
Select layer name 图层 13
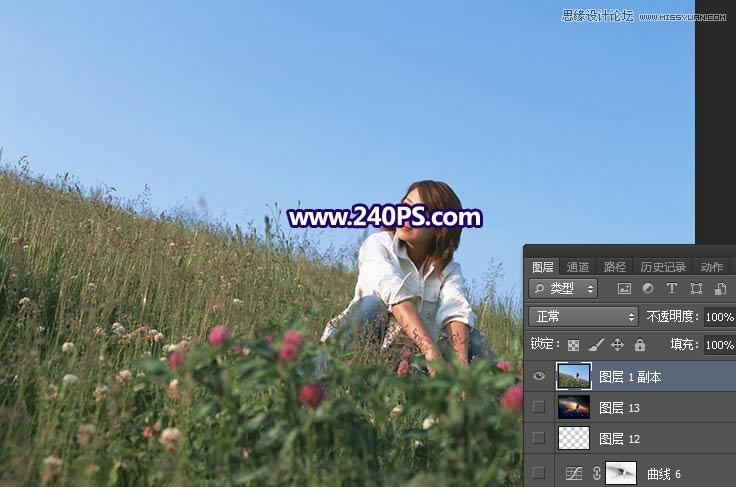tap(619, 408)
